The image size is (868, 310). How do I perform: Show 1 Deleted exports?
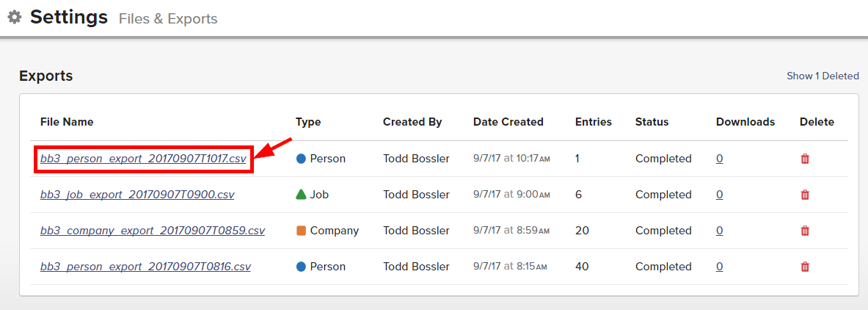click(823, 76)
